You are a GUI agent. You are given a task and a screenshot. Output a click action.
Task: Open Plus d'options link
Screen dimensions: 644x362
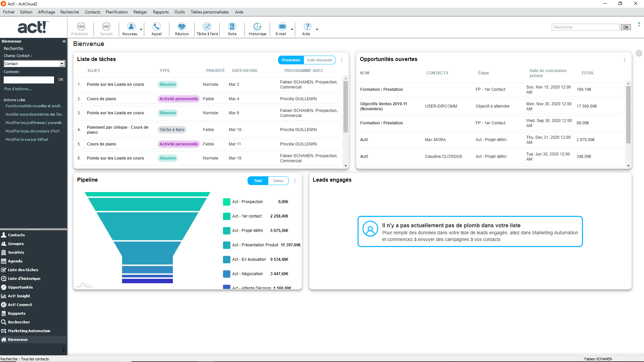17,89
